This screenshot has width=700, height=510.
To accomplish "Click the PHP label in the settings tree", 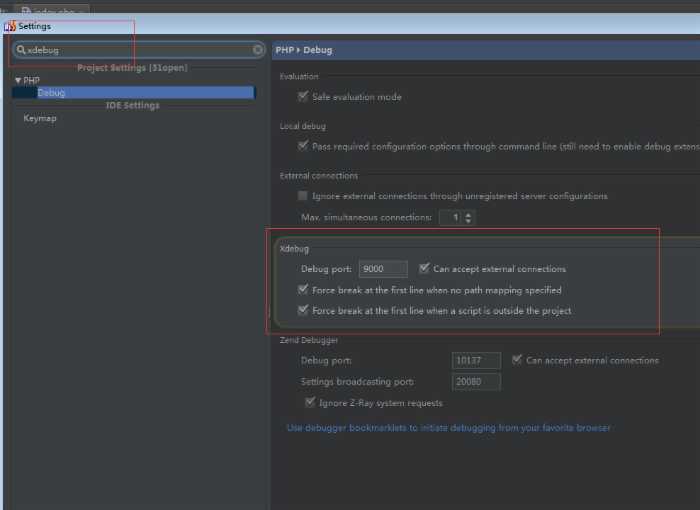I will (31, 80).
